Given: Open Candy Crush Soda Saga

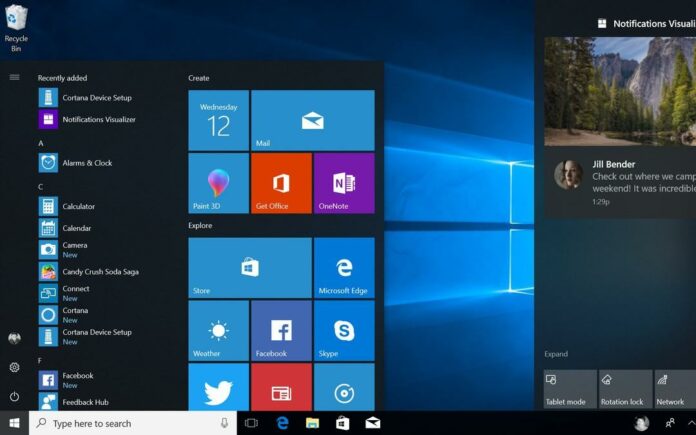Looking at the screenshot, I should 89,272.
